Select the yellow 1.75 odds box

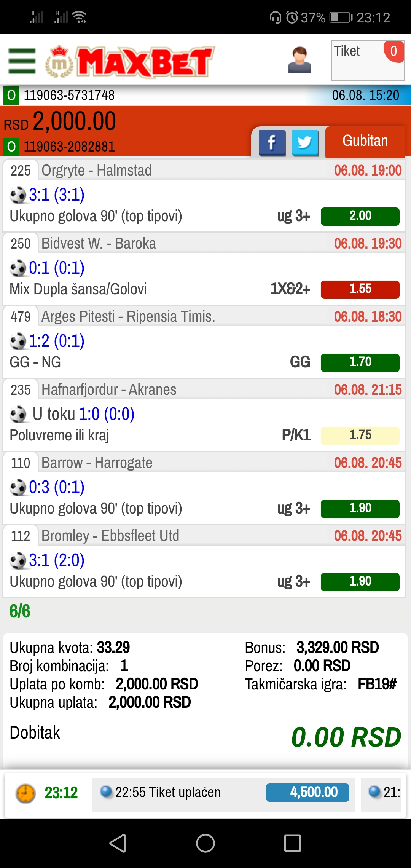[x=360, y=436]
